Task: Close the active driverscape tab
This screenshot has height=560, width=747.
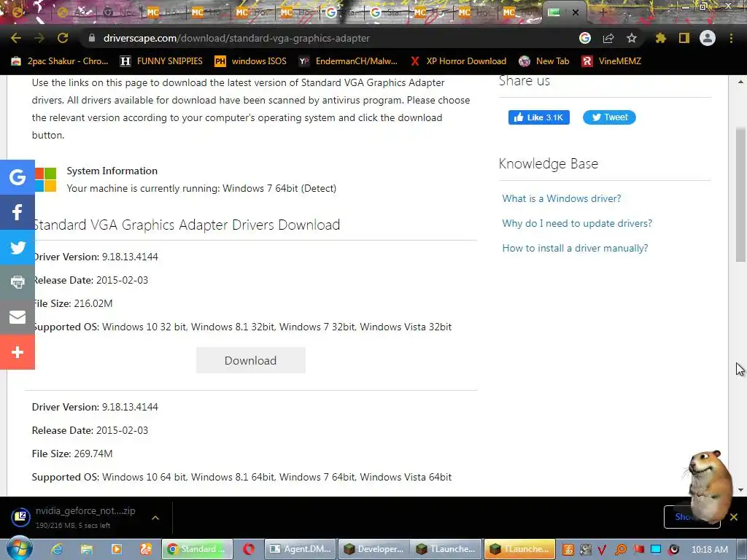Action: (576, 13)
